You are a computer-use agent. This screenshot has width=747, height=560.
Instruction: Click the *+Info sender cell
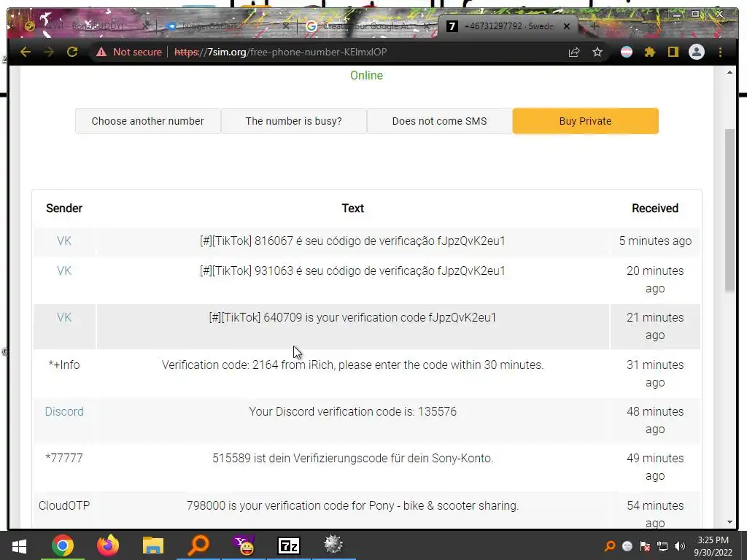pyautogui.click(x=64, y=365)
